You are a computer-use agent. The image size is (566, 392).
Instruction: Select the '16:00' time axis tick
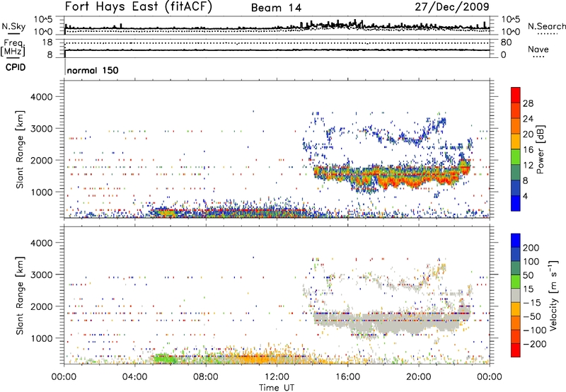(x=347, y=377)
